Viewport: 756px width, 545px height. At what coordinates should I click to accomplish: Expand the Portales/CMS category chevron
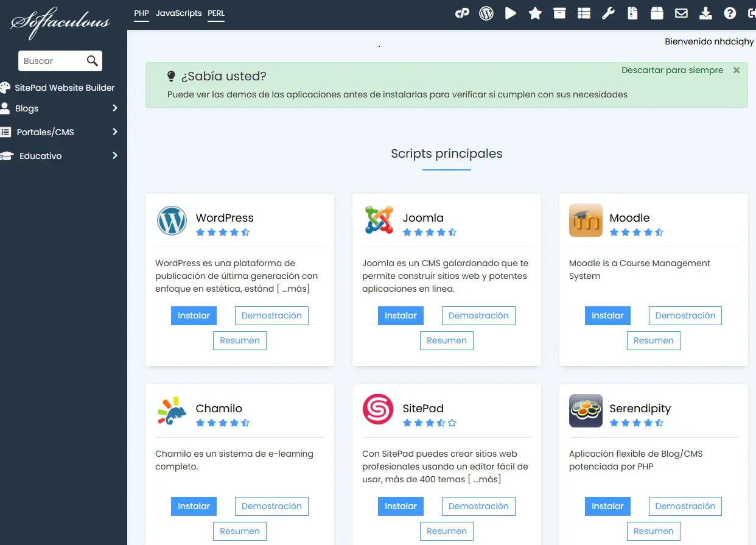pyautogui.click(x=115, y=132)
